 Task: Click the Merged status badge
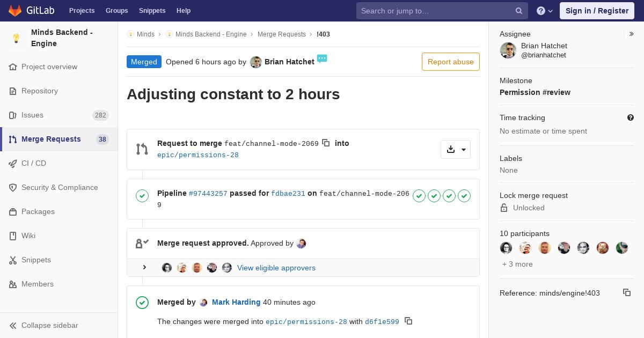[x=144, y=62]
